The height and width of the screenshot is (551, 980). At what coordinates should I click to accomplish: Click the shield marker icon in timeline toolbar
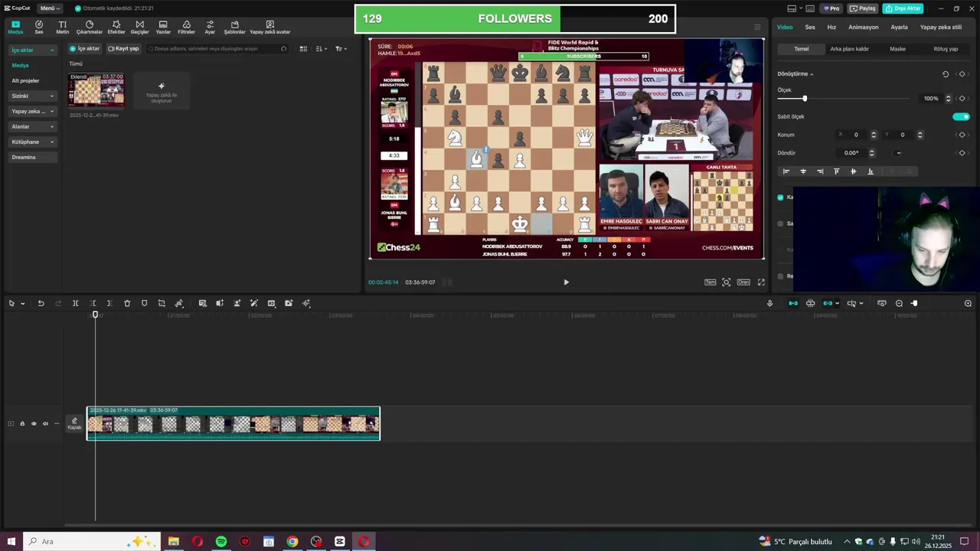pyautogui.click(x=145, y=304)
